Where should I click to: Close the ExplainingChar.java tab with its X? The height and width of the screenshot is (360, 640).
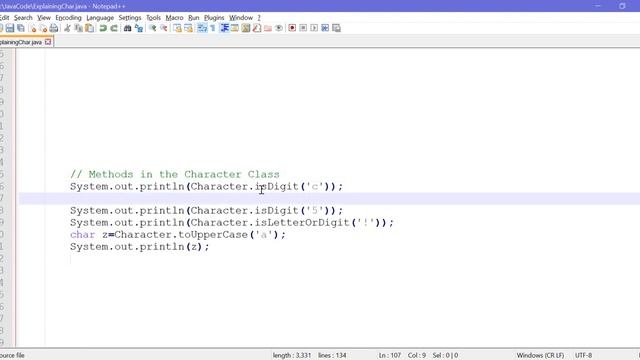point(48,42)
